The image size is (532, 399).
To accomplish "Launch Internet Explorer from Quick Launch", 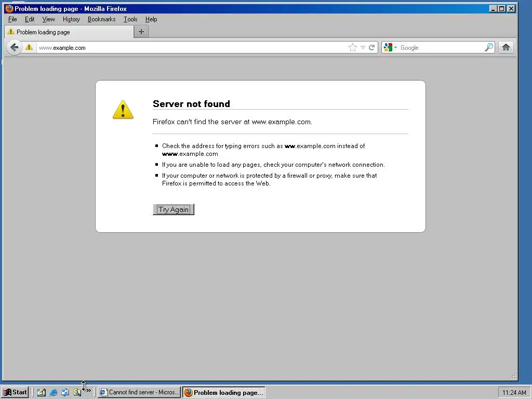I will [54, 392].
